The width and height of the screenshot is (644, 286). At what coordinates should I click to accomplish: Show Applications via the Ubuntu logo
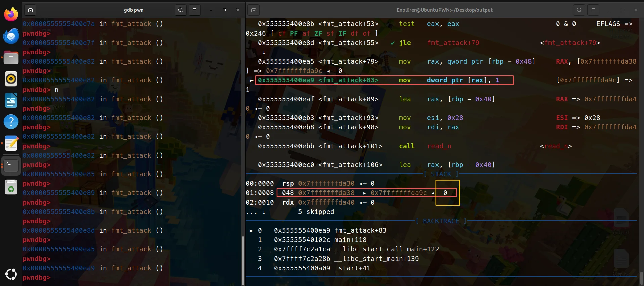pos(11,274)
